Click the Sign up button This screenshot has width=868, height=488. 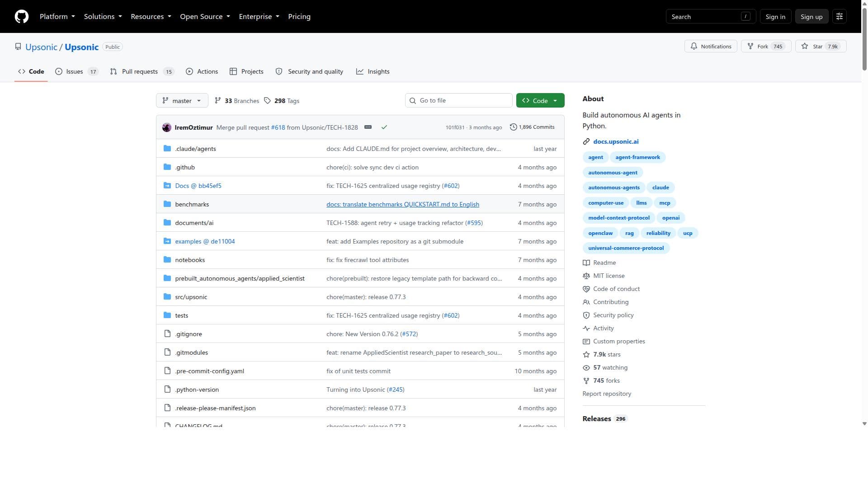811,17
